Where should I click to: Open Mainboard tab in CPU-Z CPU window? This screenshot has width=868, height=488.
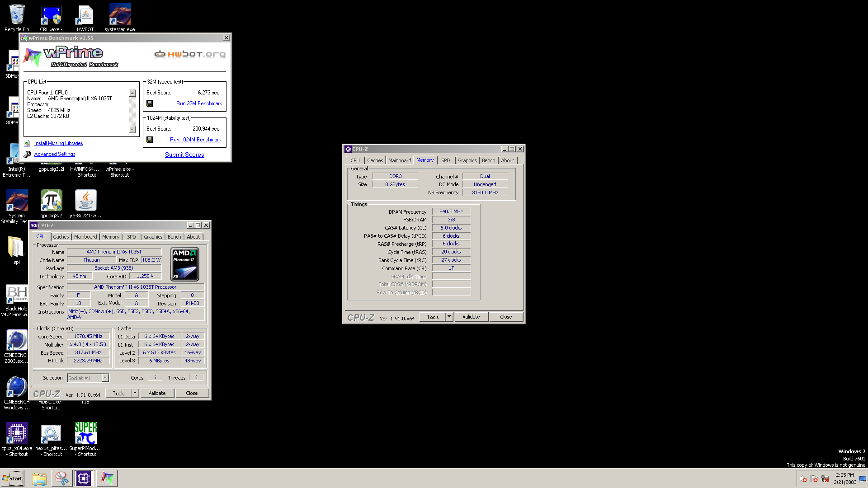point(85,237)
